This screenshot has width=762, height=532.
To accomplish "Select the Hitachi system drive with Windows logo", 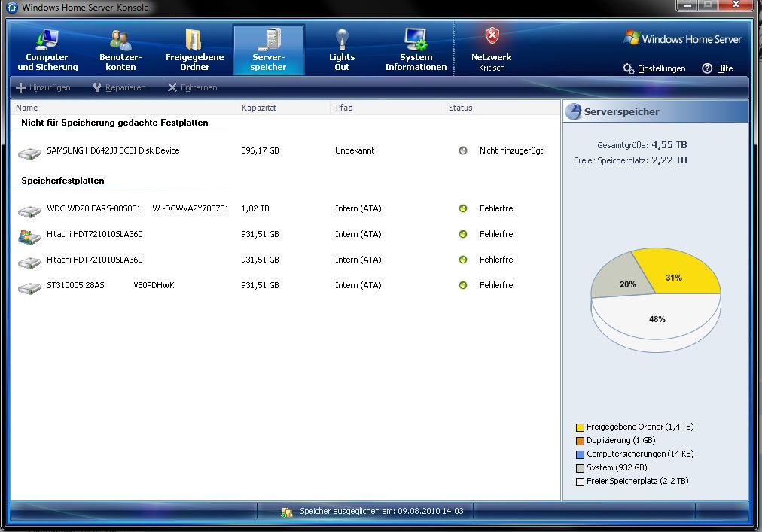I will (x=29, y=236).
